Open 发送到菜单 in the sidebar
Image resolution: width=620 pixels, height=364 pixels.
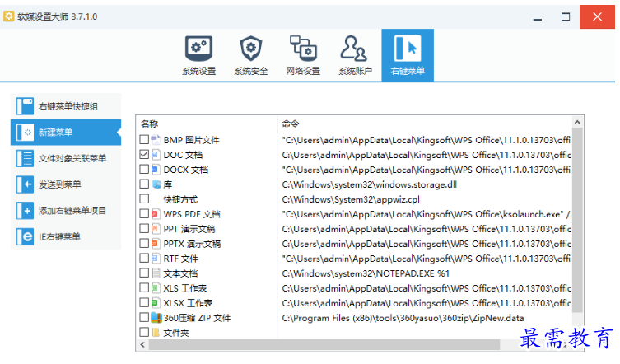point(66,184)
